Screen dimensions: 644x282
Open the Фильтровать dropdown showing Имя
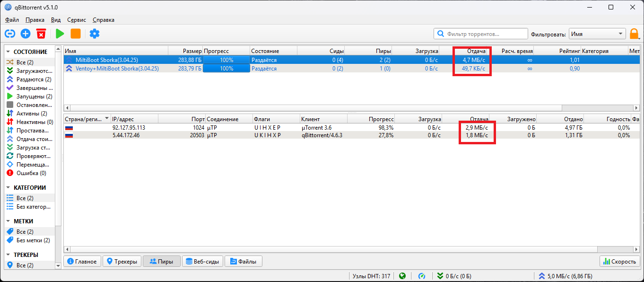[x=597, y=34]
